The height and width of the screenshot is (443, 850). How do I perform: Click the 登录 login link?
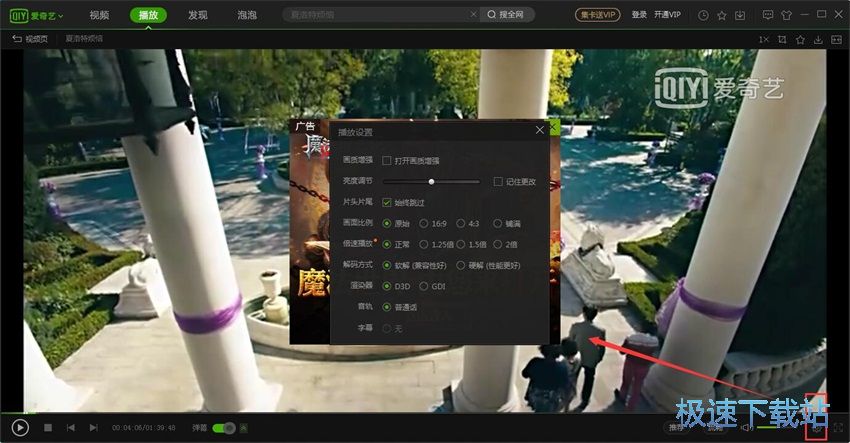639,15
